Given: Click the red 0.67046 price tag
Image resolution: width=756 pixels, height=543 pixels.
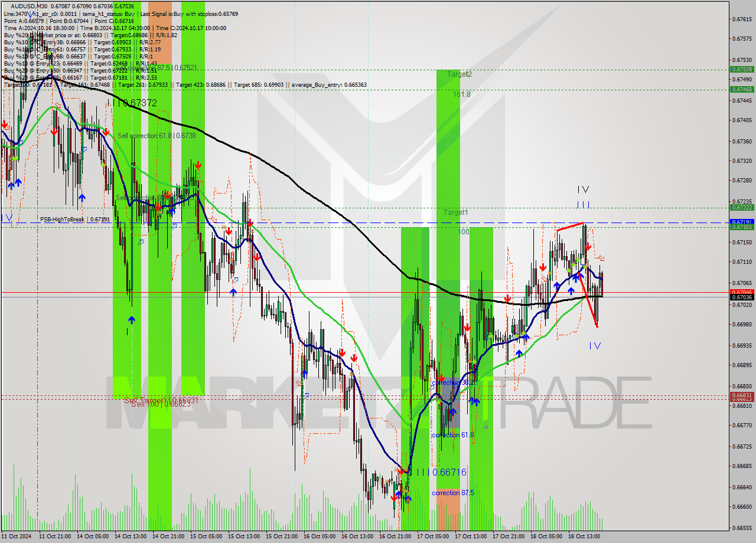Looking at the screenshot, I should pos(742,292).
